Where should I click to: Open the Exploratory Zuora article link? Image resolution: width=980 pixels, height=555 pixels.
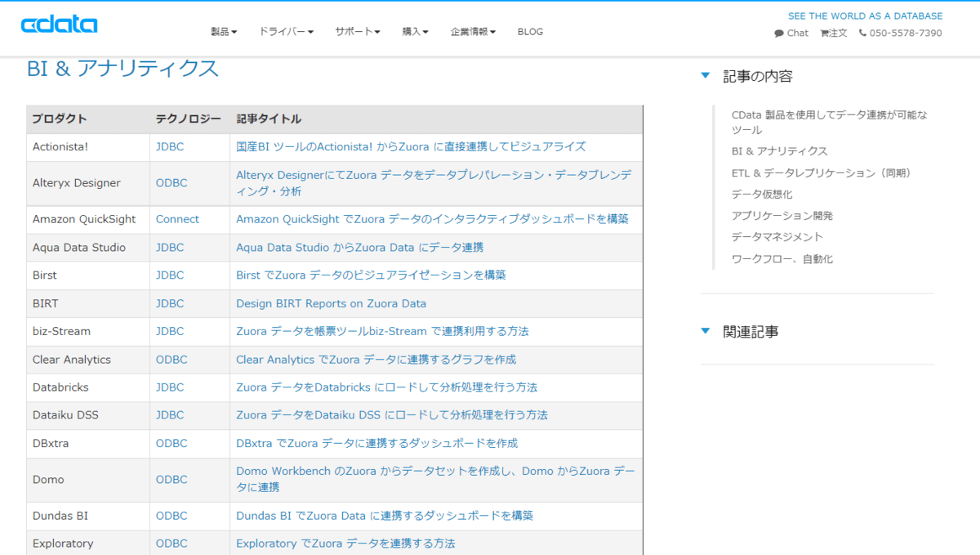(x=345, y=543)
